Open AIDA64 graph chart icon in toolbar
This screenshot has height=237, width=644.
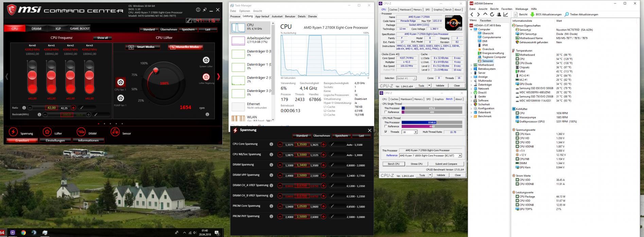[506, 14]
